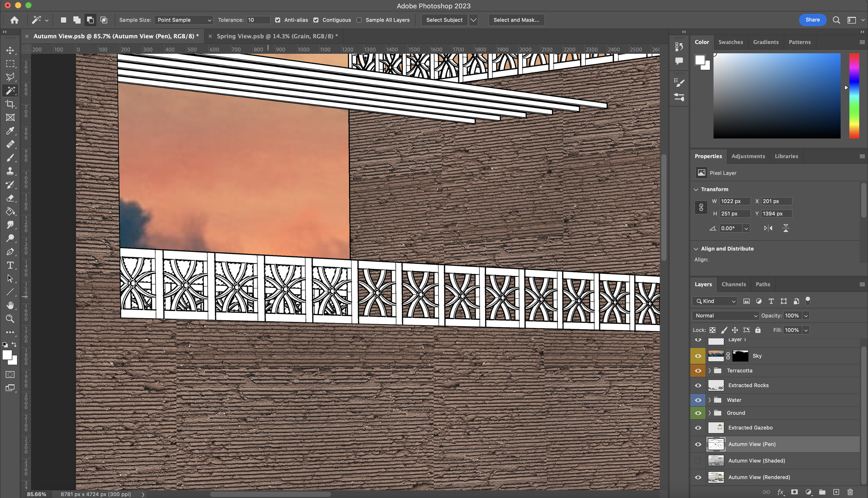Hide the Water group
Viewport: 868px width, 498px height.
[x=698, y=400]
